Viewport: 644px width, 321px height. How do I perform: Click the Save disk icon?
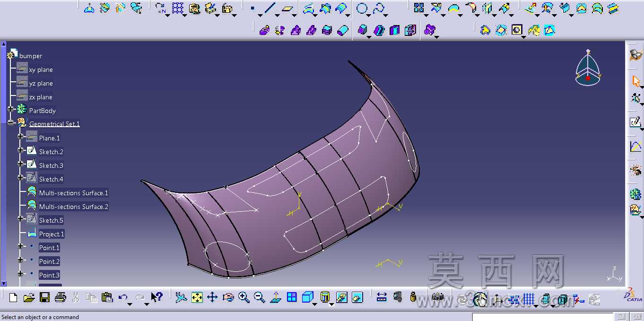click(x=45, y=297)
